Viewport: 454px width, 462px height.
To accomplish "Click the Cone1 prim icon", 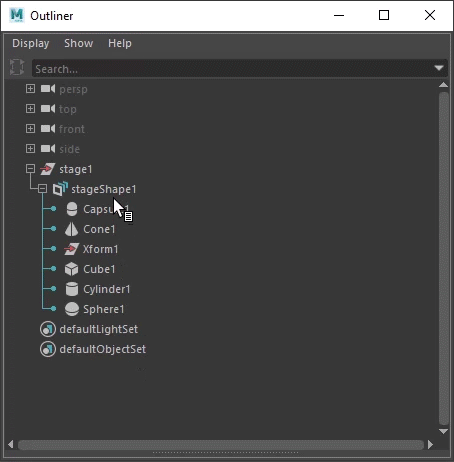I will pos(71,229).
